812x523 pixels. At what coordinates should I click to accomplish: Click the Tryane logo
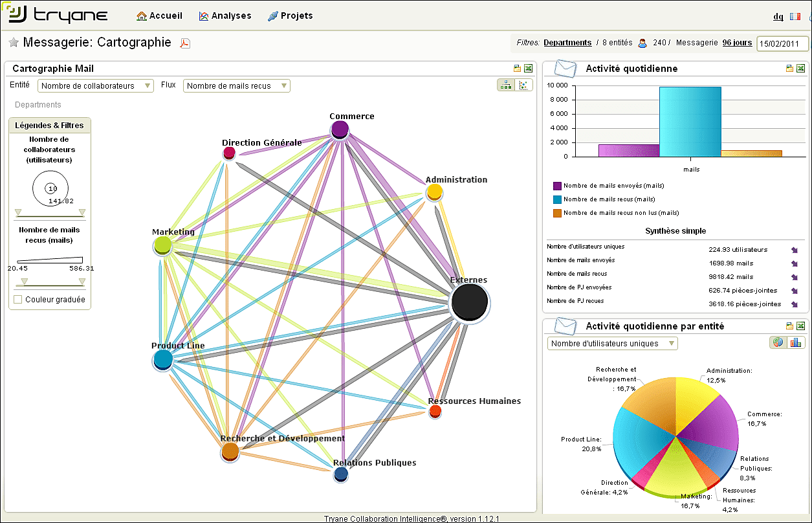click(58, 15)
